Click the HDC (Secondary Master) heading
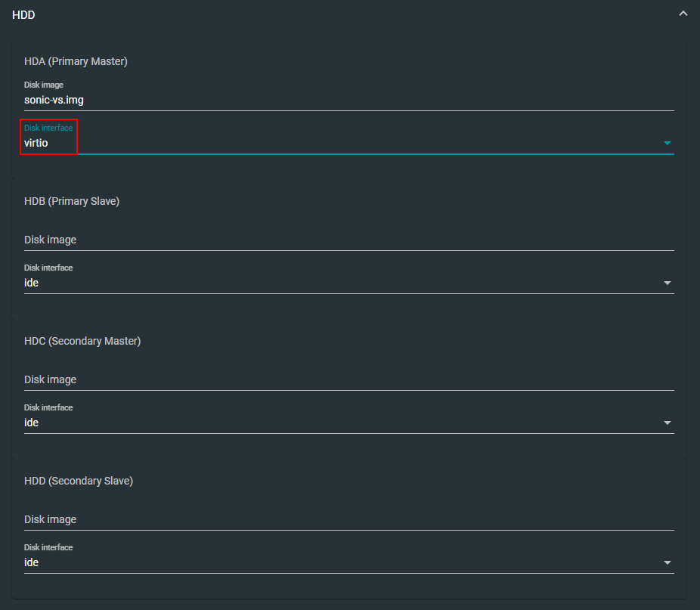Image resolution: width=700 pixels, height=610 pixels. pos(82,341)
